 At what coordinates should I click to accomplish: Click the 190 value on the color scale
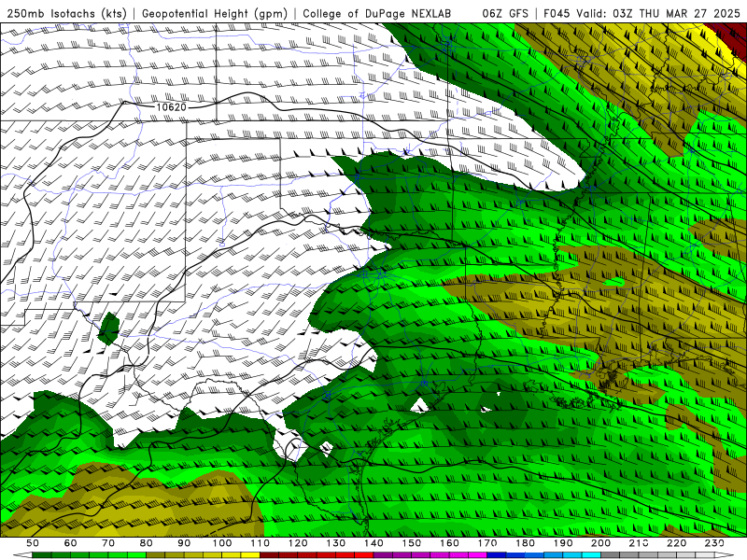coord(563,543)
